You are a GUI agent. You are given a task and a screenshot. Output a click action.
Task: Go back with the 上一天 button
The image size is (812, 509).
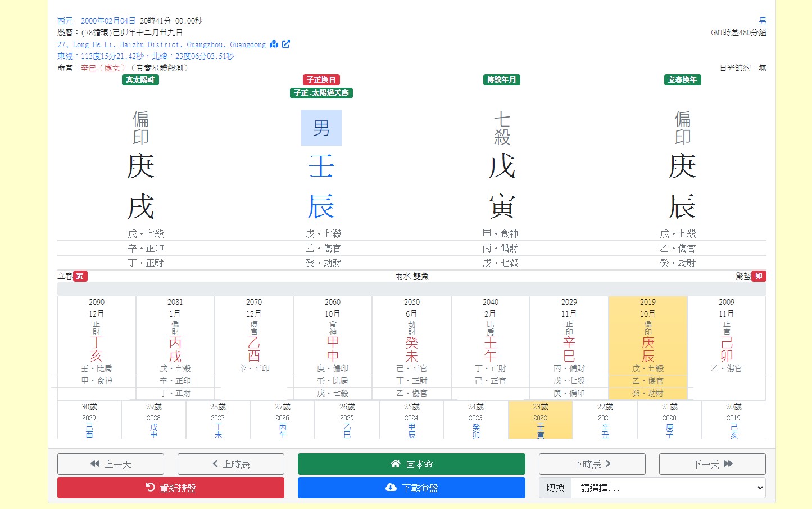[x=111, y=464]
